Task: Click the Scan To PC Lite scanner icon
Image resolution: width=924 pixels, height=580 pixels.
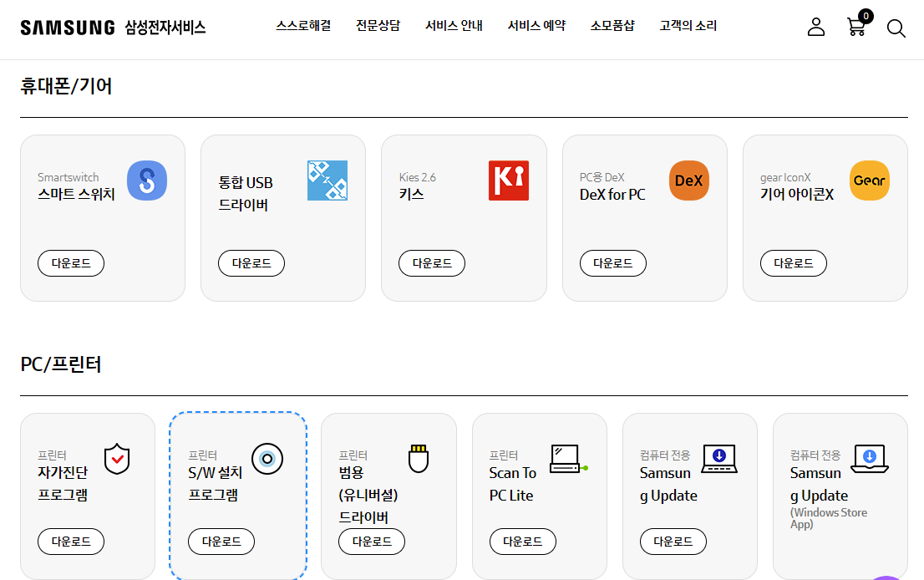Action: tap(569, 459)
